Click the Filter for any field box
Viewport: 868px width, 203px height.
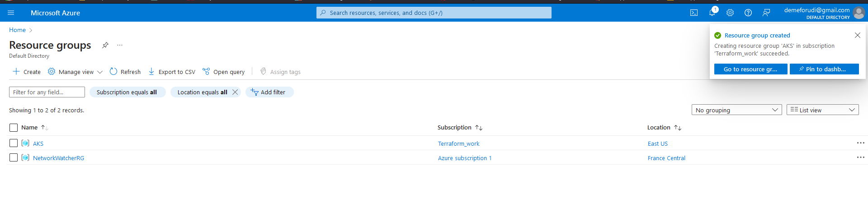(x=47, y=92)
